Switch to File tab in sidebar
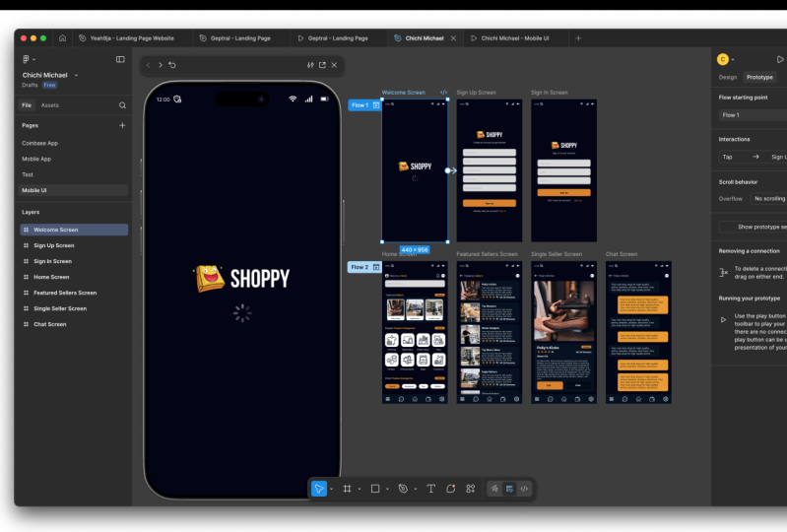 click(27, 105)
